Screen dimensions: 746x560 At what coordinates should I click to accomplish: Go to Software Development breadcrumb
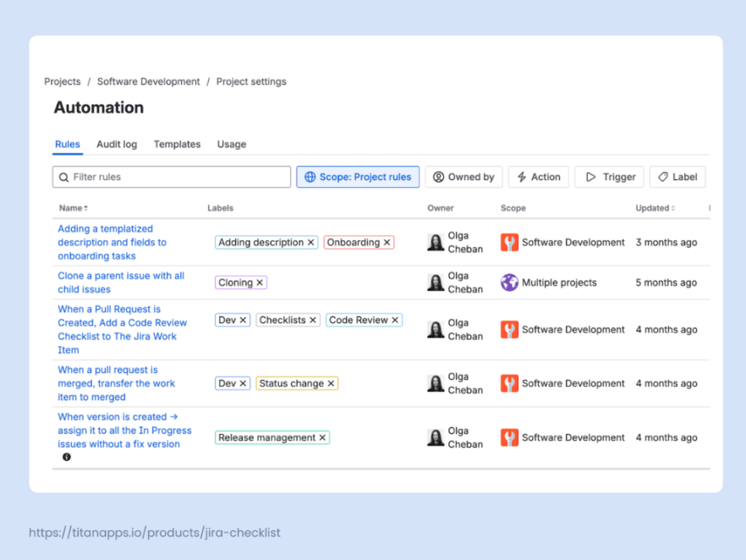tap(149, 82)
